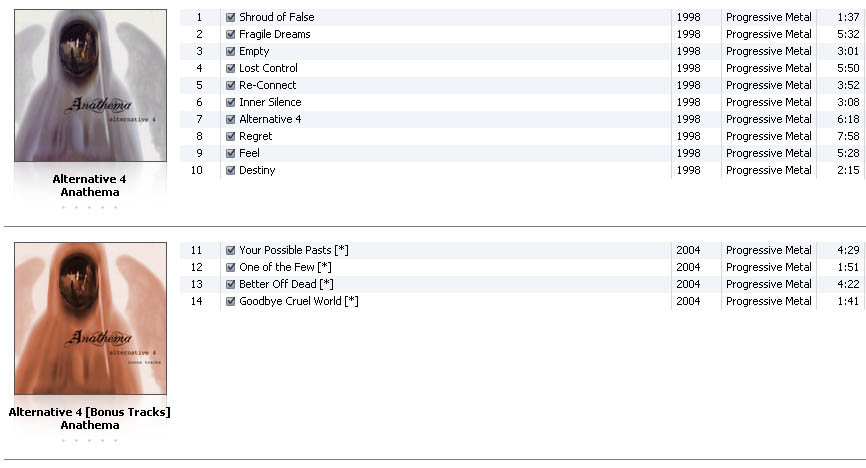This screenshot has height=468, width=866.
Task: Open the Bonus Tracks orange album artwork
Action: pyautogui.click(x=91, y=318)
